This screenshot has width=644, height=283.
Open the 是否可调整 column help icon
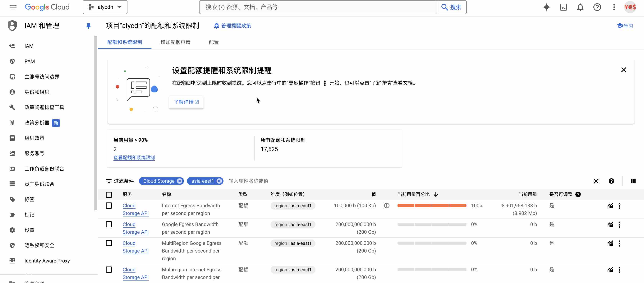coord(578,194)
